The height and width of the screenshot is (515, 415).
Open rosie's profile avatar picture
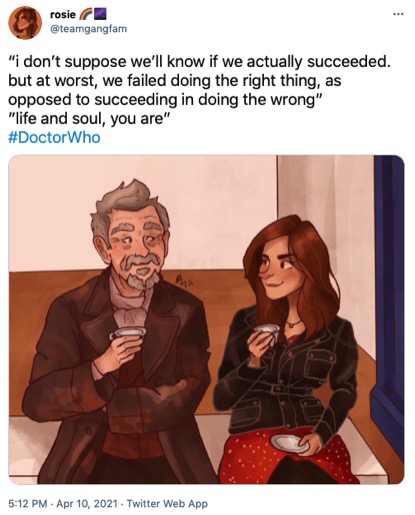pyautogui.click(x=25, y=22)
